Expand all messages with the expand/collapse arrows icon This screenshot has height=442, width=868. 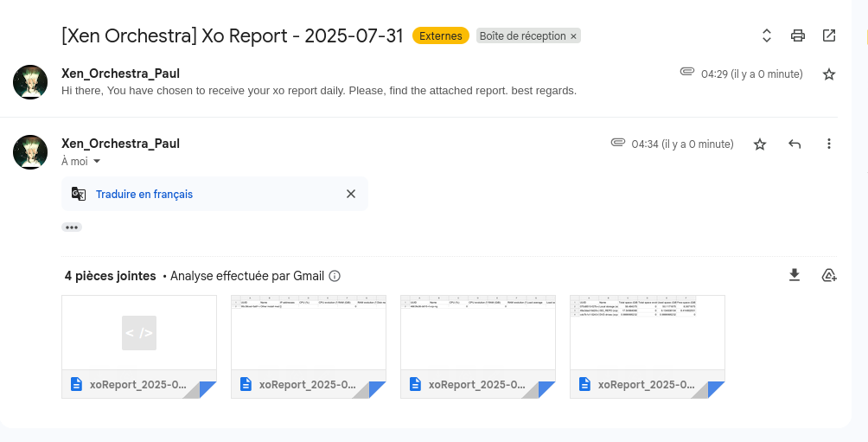click(x=767, y=36)
